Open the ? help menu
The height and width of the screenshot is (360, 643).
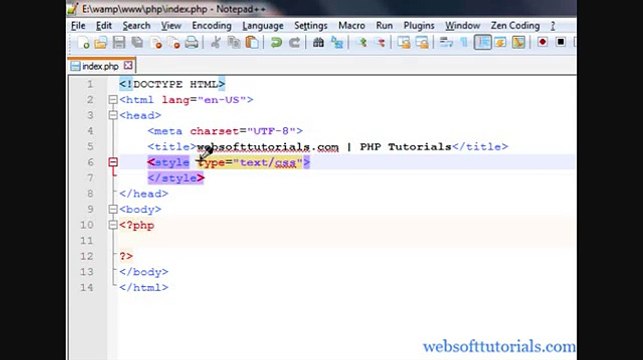click(x=553, y=26)
